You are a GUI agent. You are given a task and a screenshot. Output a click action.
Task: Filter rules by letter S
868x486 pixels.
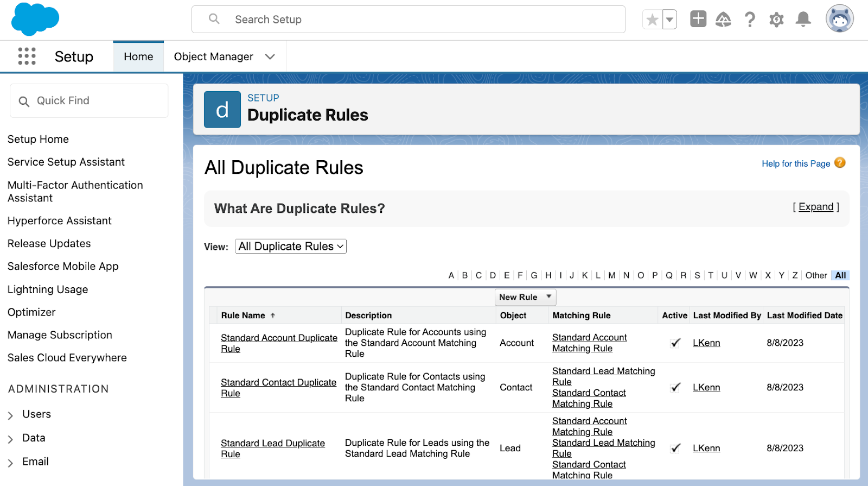point(697,275)
